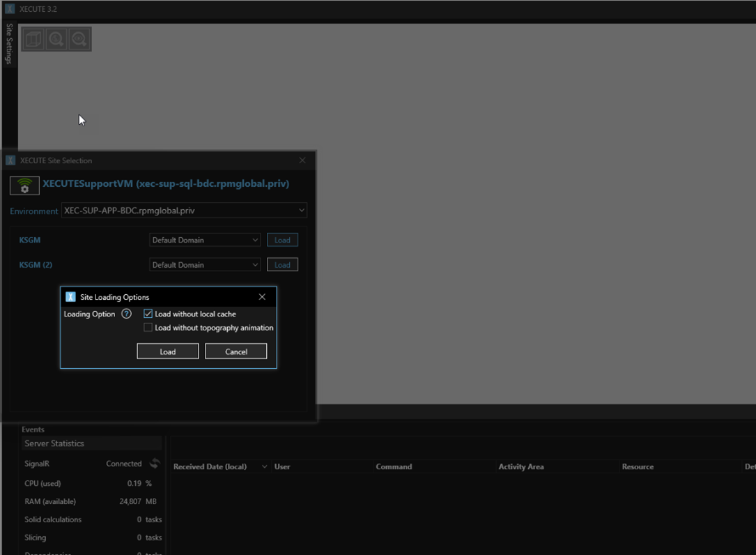Select the Events panel tab
Image resolution: width=756 pixels, height=555 pixels.
point(33,429)
